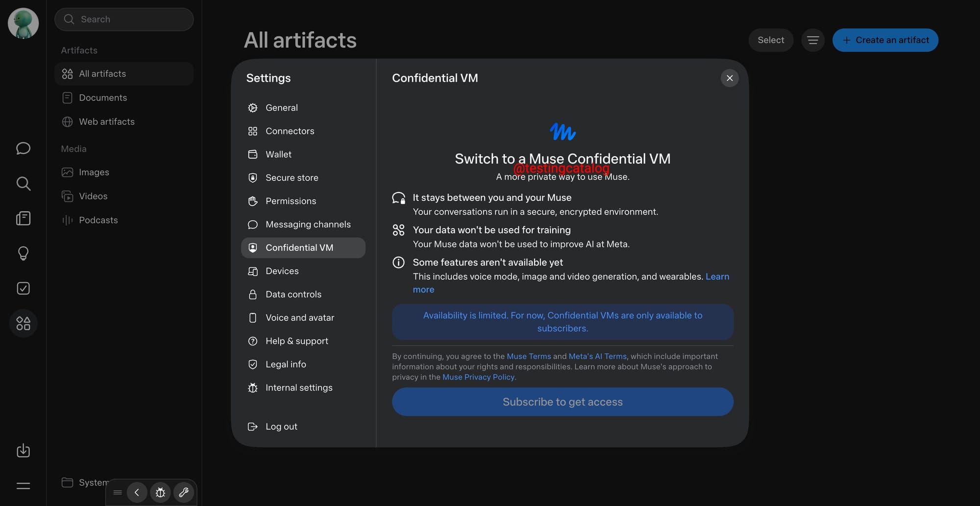
Task: Click the back chevron in floating toolbar
Action: pyautogui.click(x=137, y=493)
